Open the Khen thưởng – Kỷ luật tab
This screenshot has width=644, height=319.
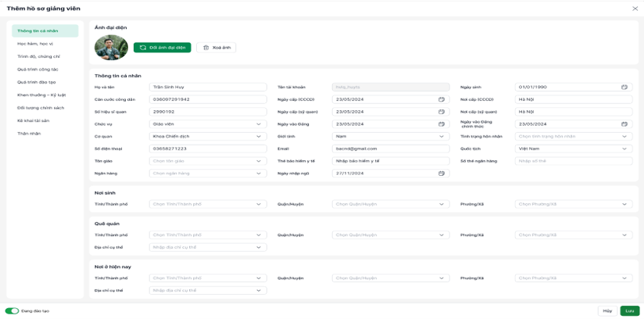pyautogui.click(x=41, y=95)
